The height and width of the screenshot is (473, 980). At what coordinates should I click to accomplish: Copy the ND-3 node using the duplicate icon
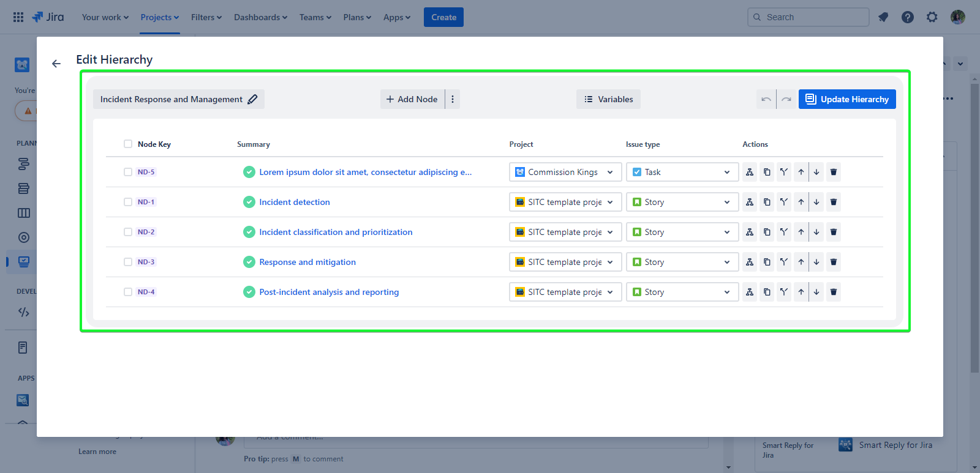point(767,262)
